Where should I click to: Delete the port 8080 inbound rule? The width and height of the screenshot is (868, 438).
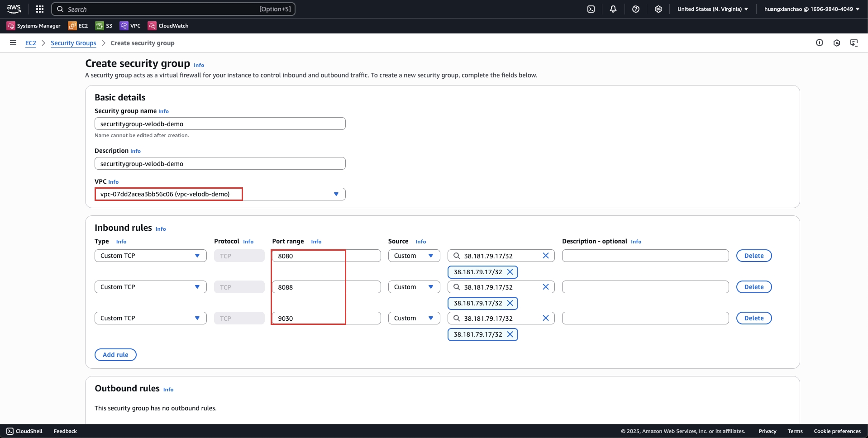[x=754, y=256]
